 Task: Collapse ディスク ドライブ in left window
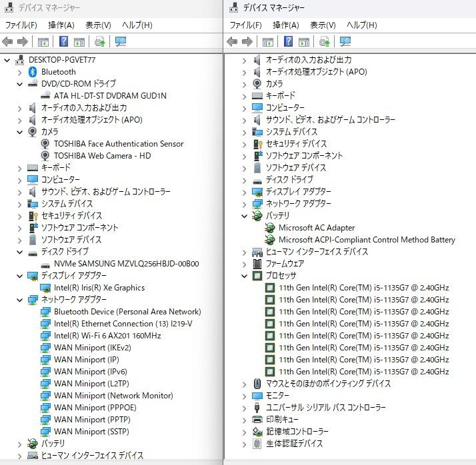point(19,252)
